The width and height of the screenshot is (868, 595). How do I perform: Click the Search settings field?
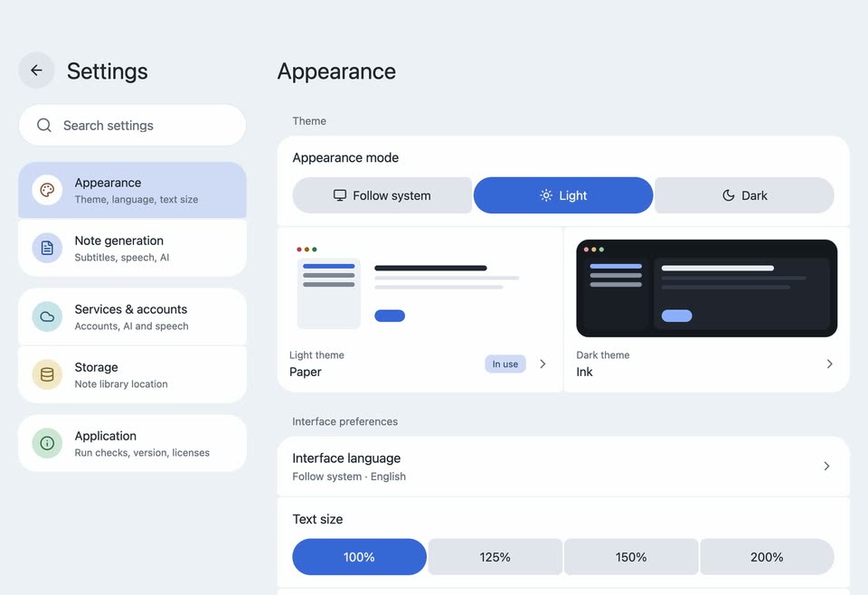pos(132,126)
